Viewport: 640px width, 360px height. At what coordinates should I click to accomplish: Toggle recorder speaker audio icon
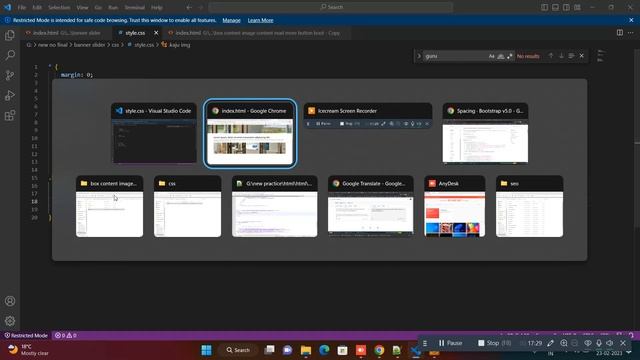[x=610, y=343]
